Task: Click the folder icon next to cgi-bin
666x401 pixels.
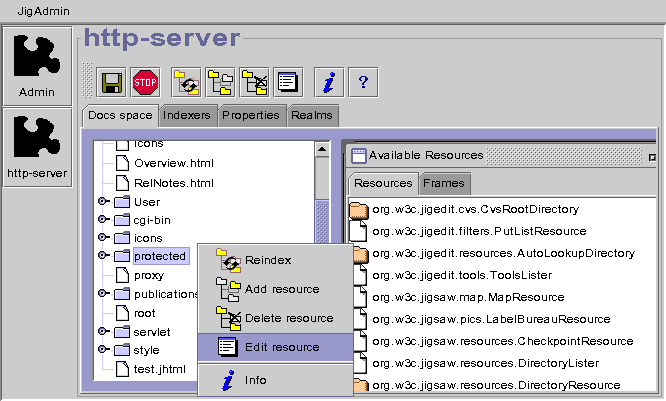Action: pos(122,220)
